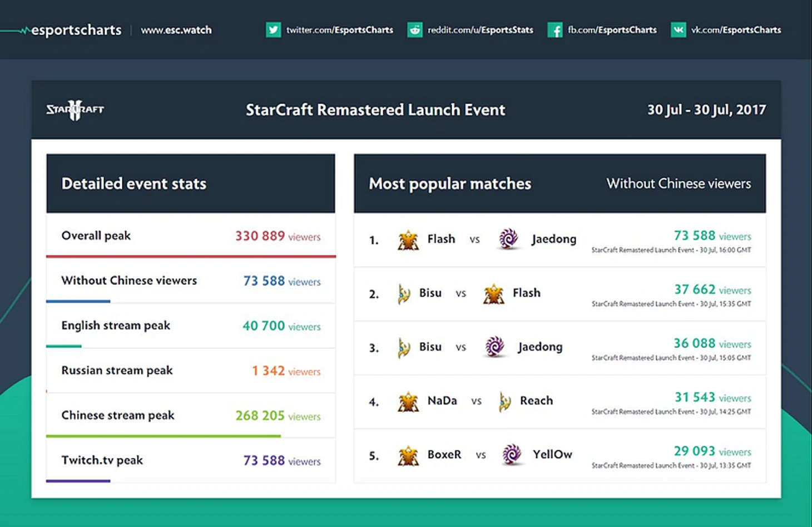Click the 268 205 viewers value
The width and height of the screenshot is (812, 527).
278,416
